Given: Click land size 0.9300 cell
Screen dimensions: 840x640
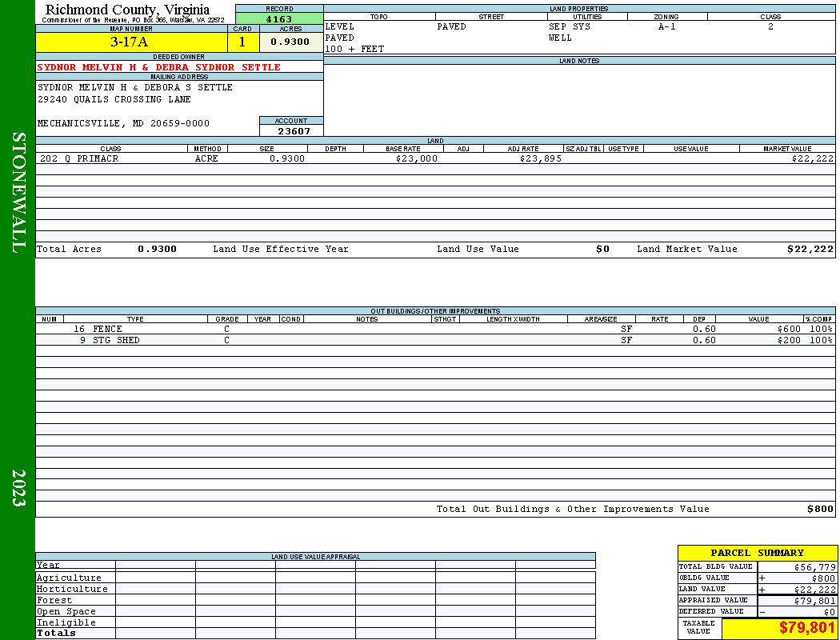Looking at the screenshot, I should (287, 158).
